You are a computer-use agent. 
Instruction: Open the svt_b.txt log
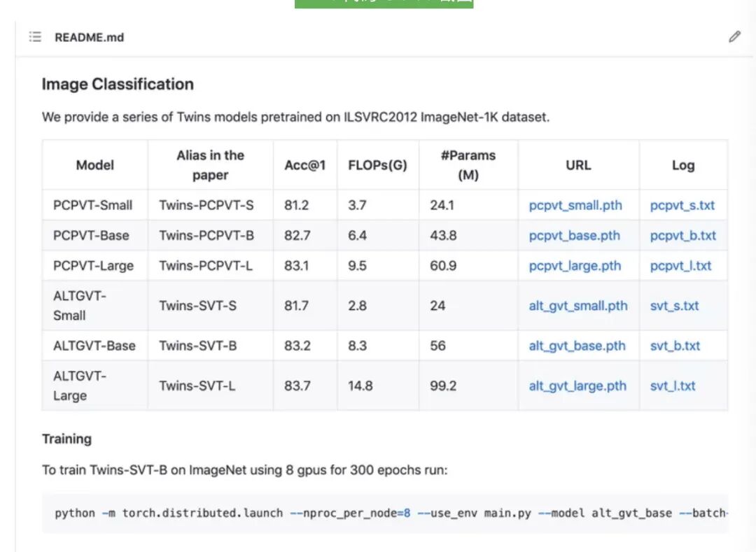(675, 346)
